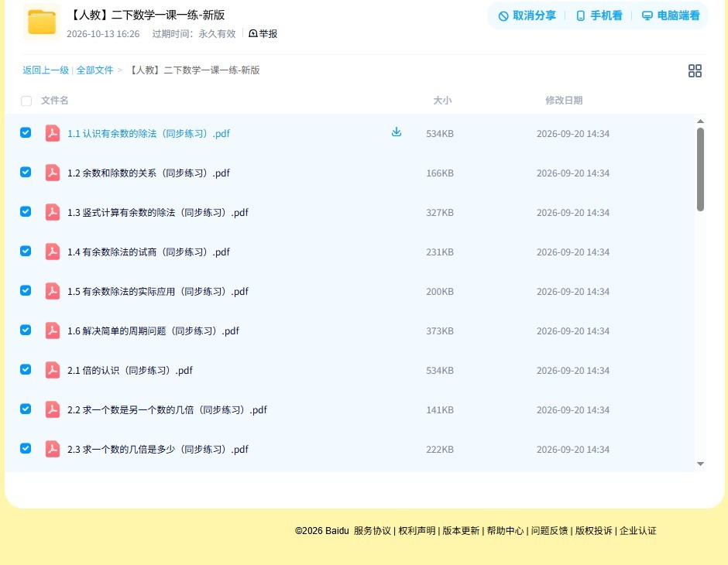The height and width of the screenshot is (565, 728).
Task: Open file 1.1 认识有余数的除法（同步练习）.pdf
Action: tap(149, 134)
